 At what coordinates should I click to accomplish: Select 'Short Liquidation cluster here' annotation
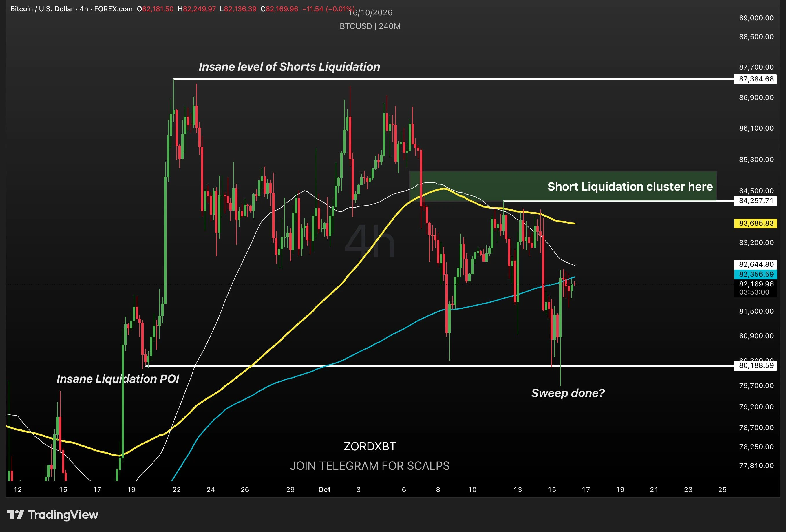630,187
